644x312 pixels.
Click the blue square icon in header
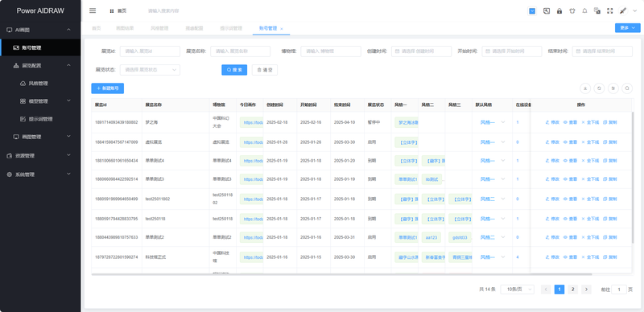pyautogui.click(x=532, y=11)
